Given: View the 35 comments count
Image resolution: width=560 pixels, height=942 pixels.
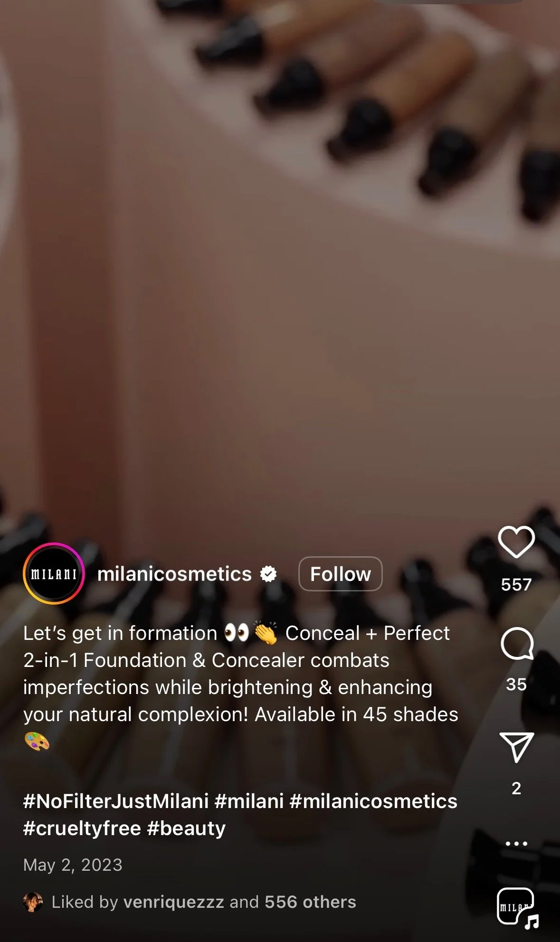Looking at the screenshot, I should click(516, 684).
